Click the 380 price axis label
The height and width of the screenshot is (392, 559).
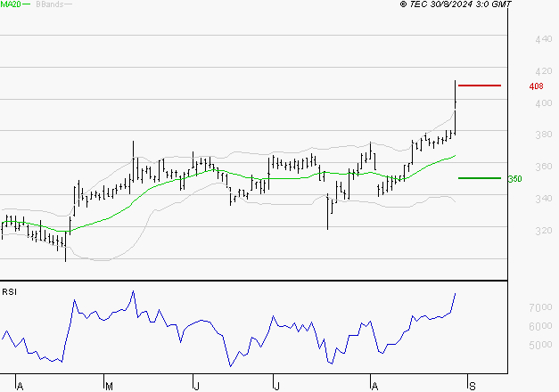pos(543,135)
